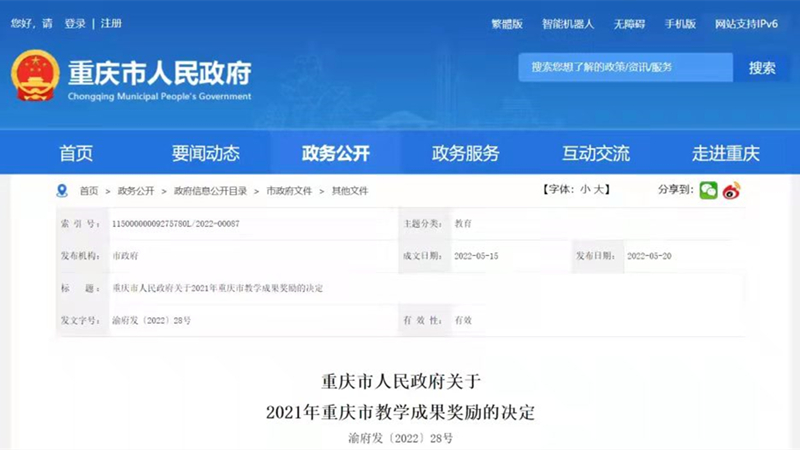
Task: Click the heading line 2021年重庆市教学成果奖励的决定
Action: [x=400, y=412]
